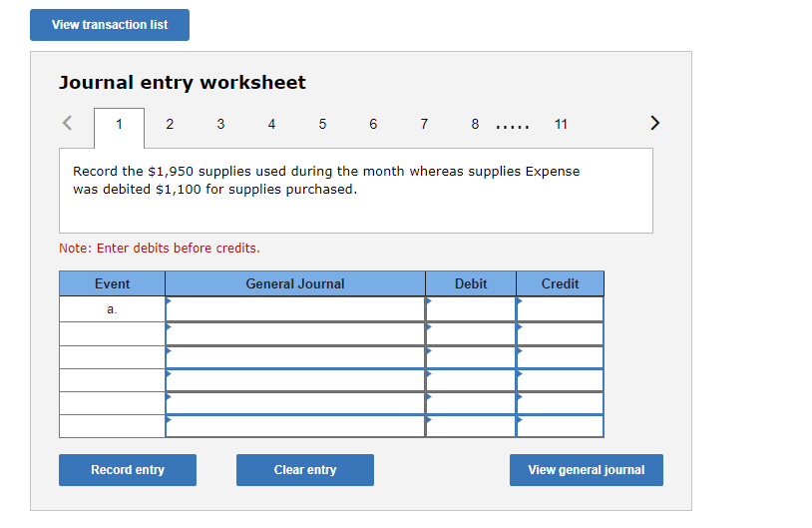Image resolution: width=812 pixels, height=528 pixels.
Task: Click the Debit column header
Action: tap(471, 283)
